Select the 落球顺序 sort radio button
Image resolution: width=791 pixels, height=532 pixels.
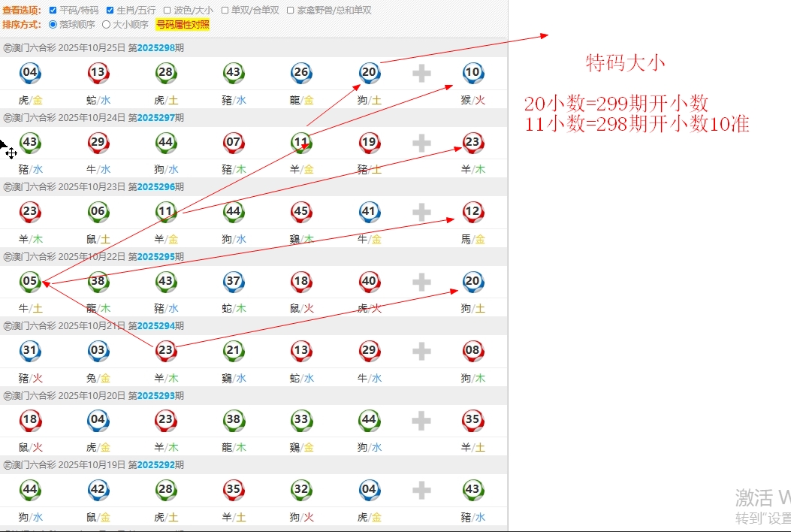click(53, 24)
